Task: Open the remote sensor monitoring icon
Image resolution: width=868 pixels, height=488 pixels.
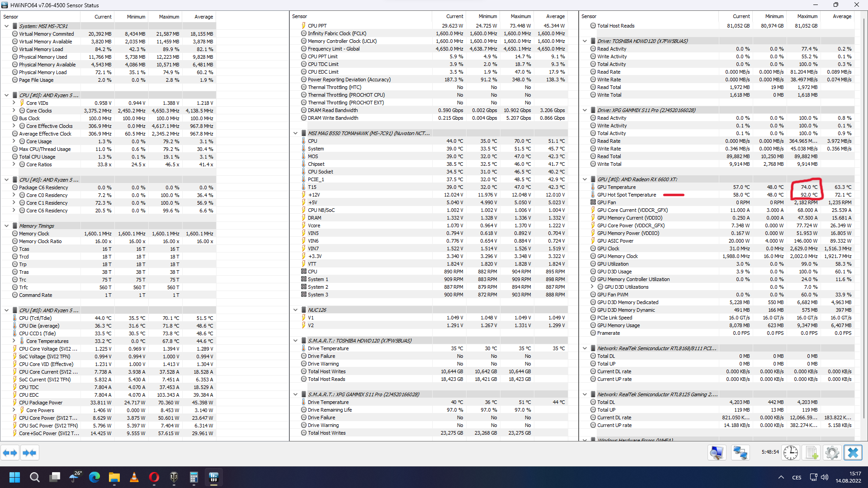Action: coord(741,453)
